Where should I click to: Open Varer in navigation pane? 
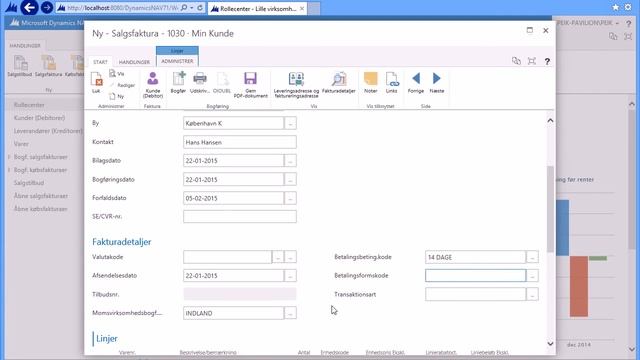click(21, 144)
